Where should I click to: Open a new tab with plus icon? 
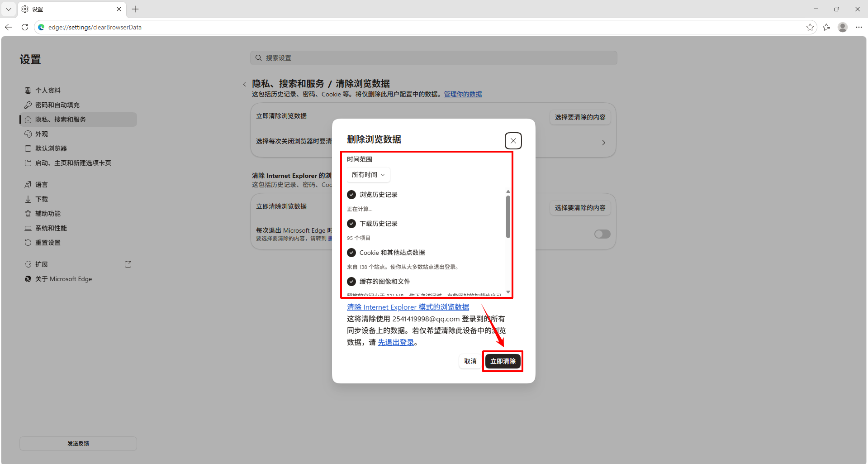point(135,9)
